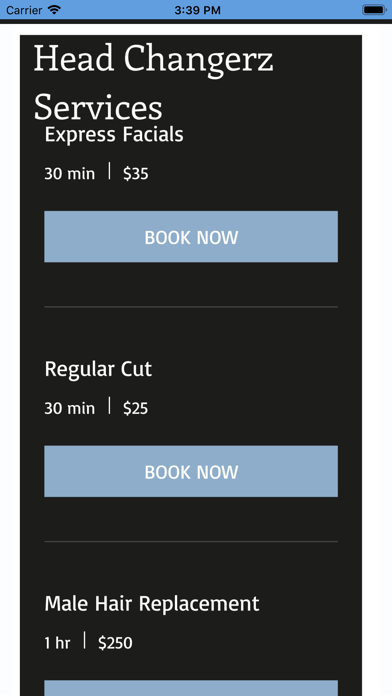Viewport: 392px width, 696px height.
Task: Book Now for Express Facials
Action: [x=191, y=237]
